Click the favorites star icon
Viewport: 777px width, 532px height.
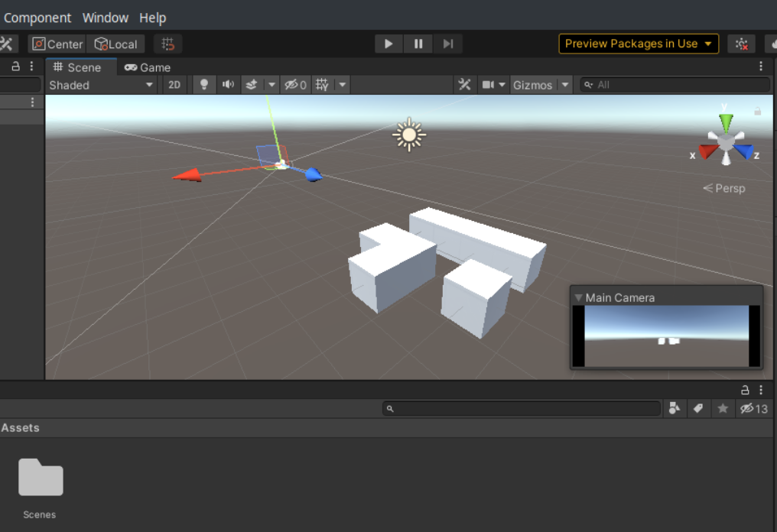click(x=723, y=409)
